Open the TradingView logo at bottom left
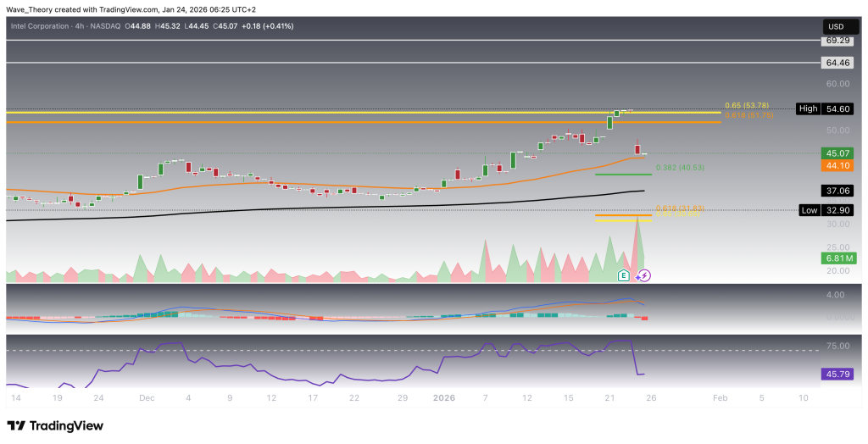 (55, 425)
